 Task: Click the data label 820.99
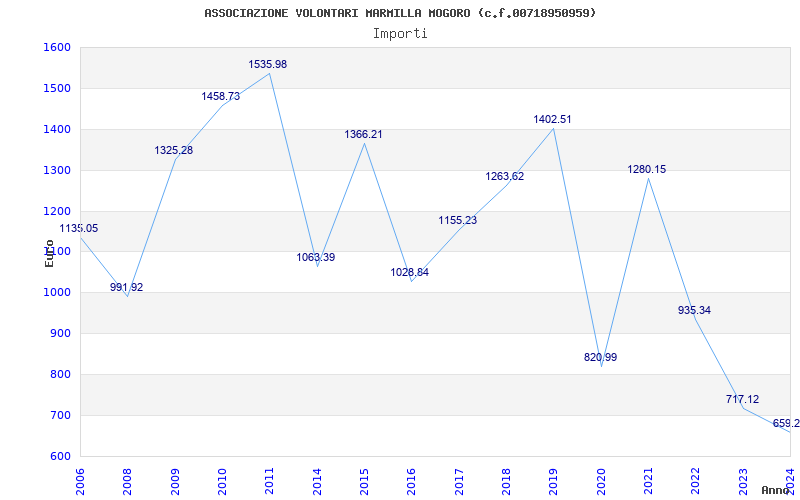[601, 358]
